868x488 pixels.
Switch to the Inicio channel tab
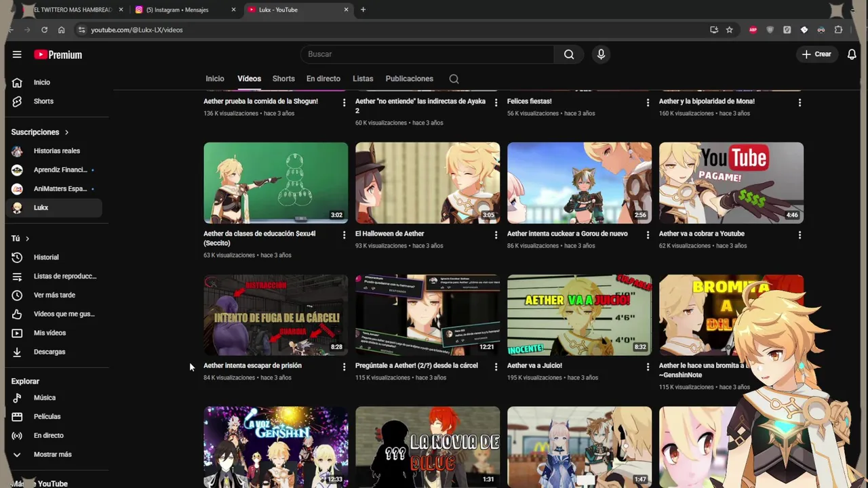pyautogui.click(x=215, y=79)
